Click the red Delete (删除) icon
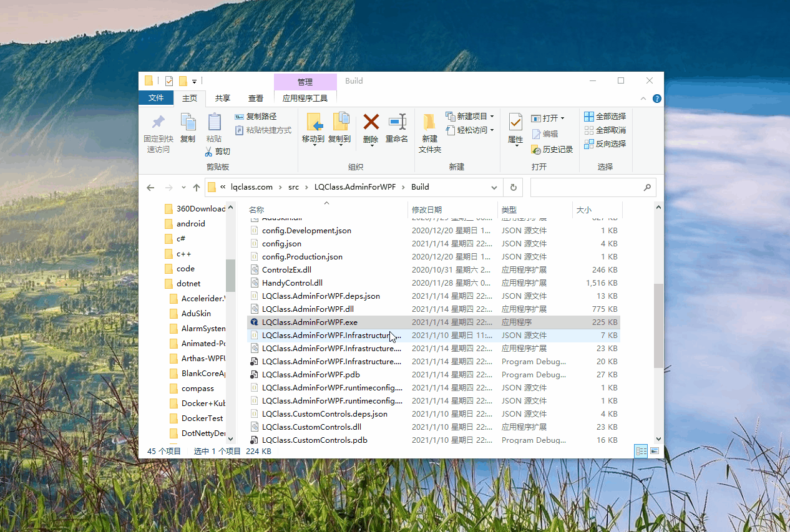This screenshot has height=532, width=790. click(371, 122)
